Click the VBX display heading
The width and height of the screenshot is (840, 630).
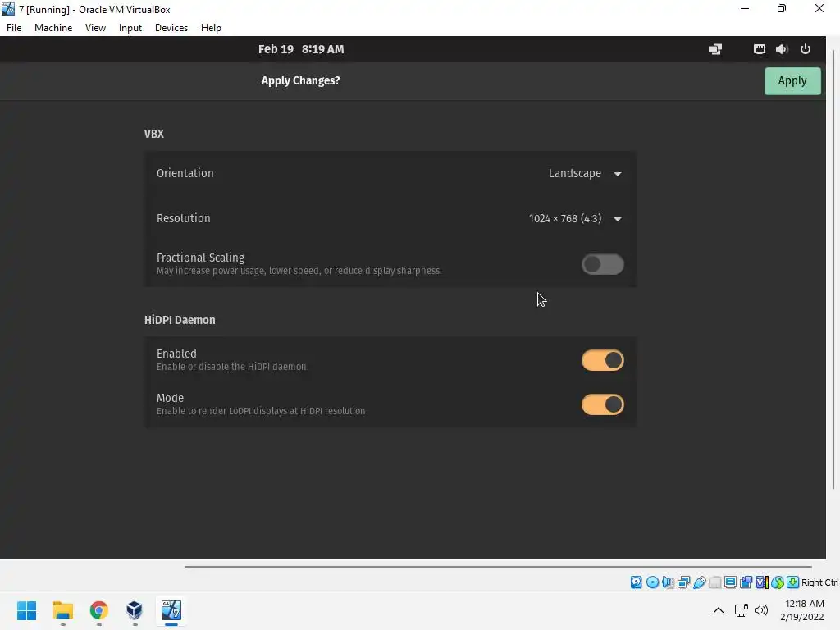point(154,134)
